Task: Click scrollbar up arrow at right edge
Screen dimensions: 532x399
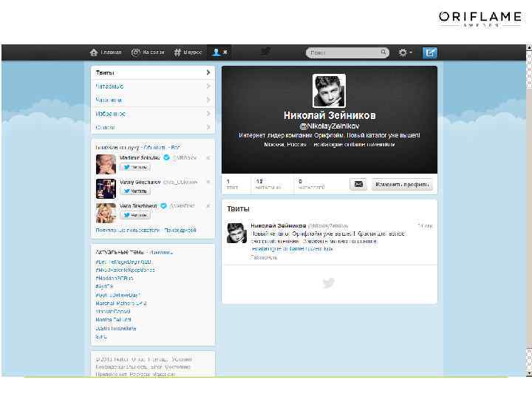Action: click(528, 47)
